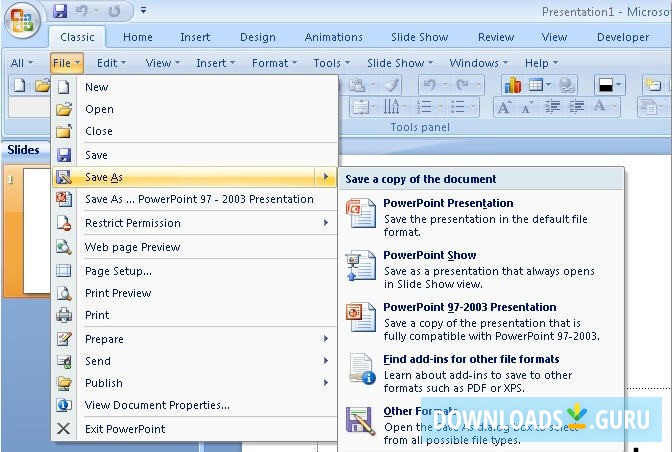Open the Slide Show classic menu dropdown
672x452 pixels.
pos(400,63)
